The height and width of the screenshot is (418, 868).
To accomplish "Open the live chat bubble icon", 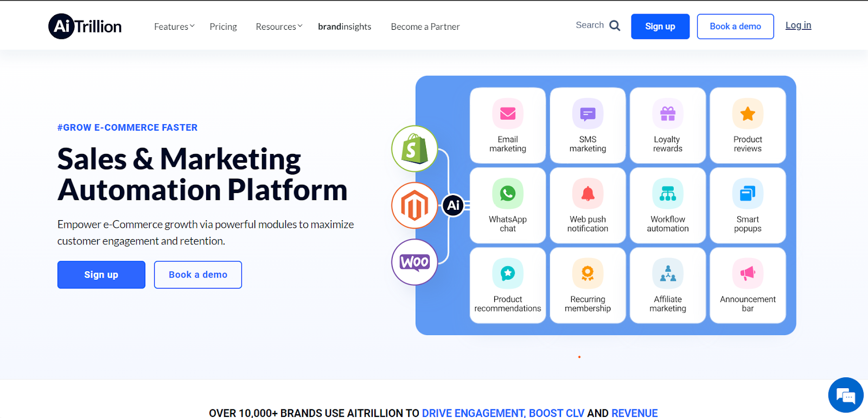I will pyautogui.click(x=846, y=395).
